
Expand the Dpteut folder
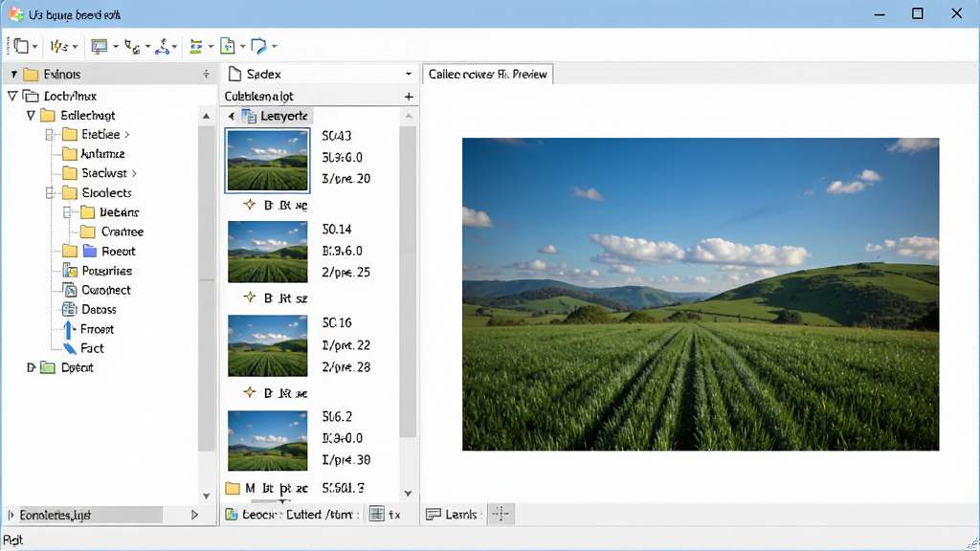(30, 367)
